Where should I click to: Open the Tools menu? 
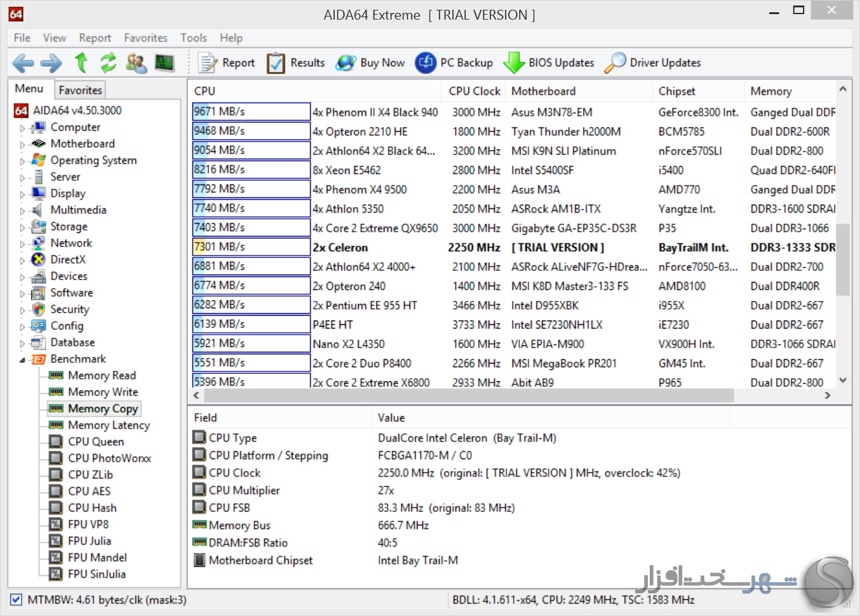[x=194, y=38]
